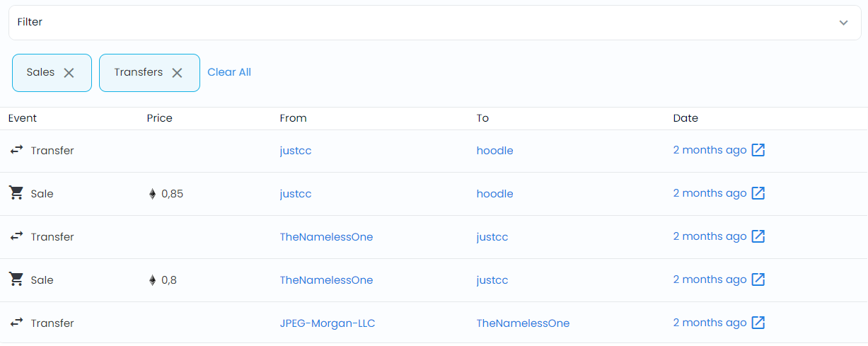This screenshot has width=868, height=346.
Task: Expand the Filter dropdown chevron
Action: [843, 23]
